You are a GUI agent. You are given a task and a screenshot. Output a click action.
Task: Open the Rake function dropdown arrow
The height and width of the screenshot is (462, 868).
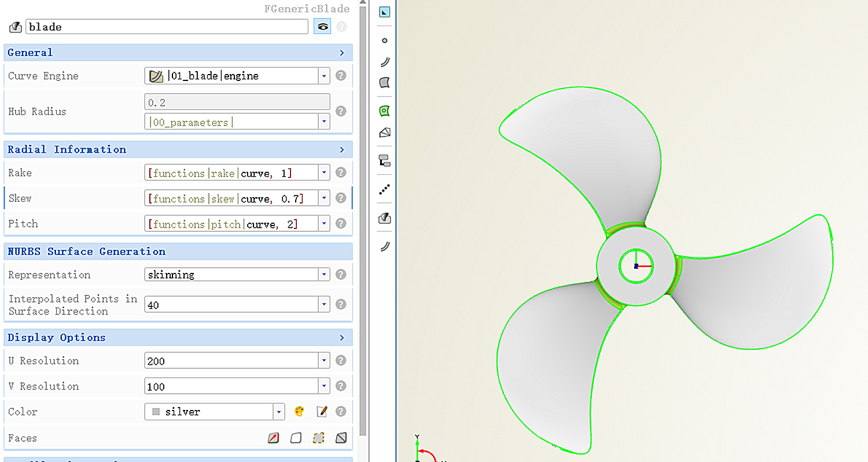tap(324, 172)
